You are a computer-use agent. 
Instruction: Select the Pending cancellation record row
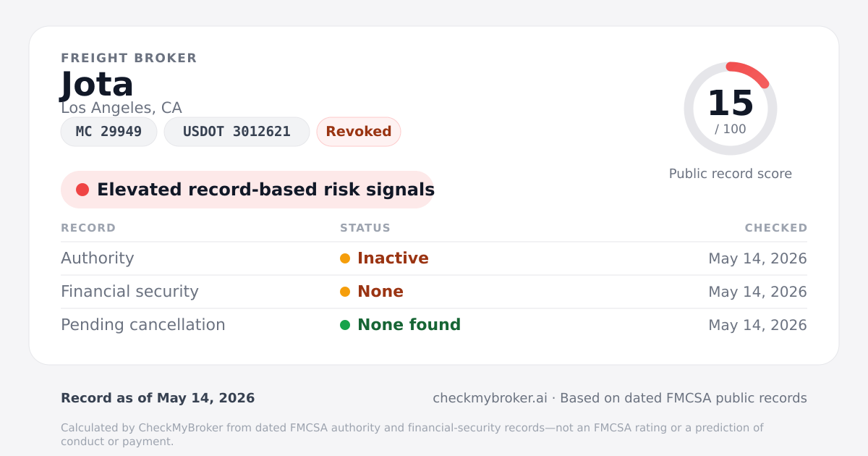(x=434, y=325)
